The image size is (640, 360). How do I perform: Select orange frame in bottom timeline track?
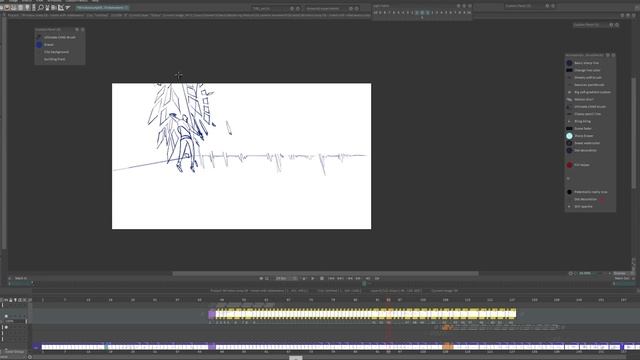point(447,347)
